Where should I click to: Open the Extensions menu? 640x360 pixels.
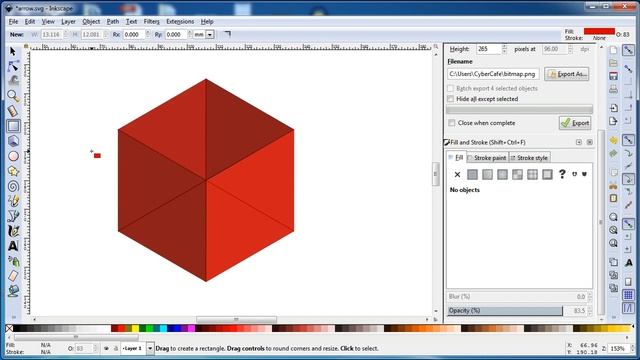tap(180, 22)
